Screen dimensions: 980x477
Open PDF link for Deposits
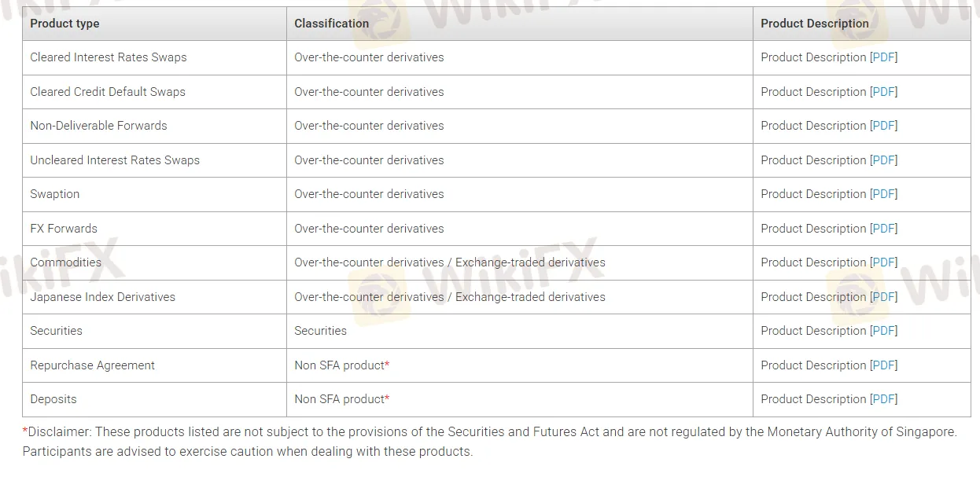(883, 399)
